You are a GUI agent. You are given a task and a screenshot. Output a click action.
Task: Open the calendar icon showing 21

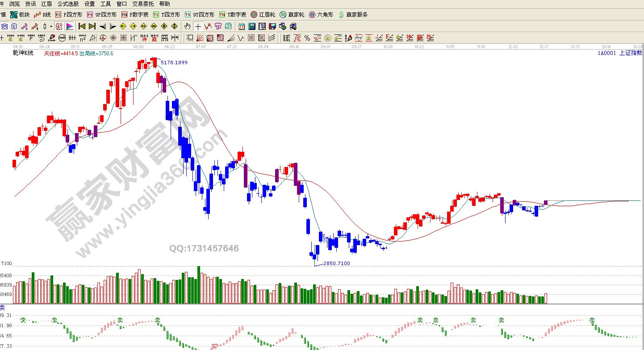(242, 26)
